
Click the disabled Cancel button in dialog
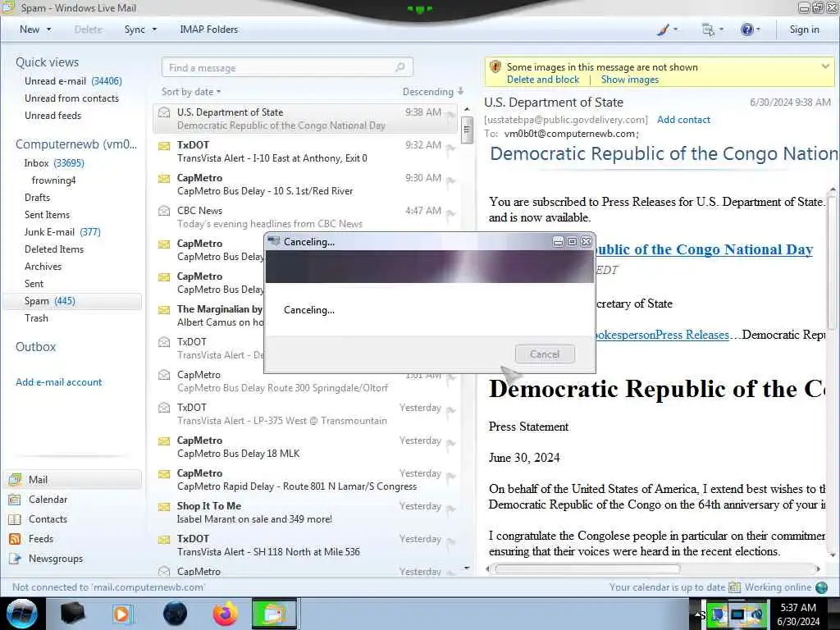click(545, 354)
